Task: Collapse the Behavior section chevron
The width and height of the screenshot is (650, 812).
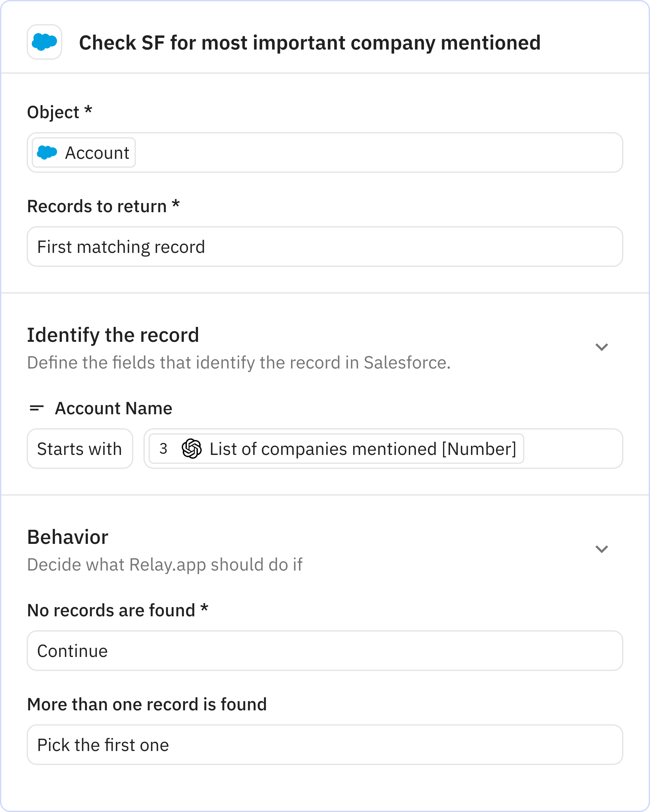Action: (601, 549)
